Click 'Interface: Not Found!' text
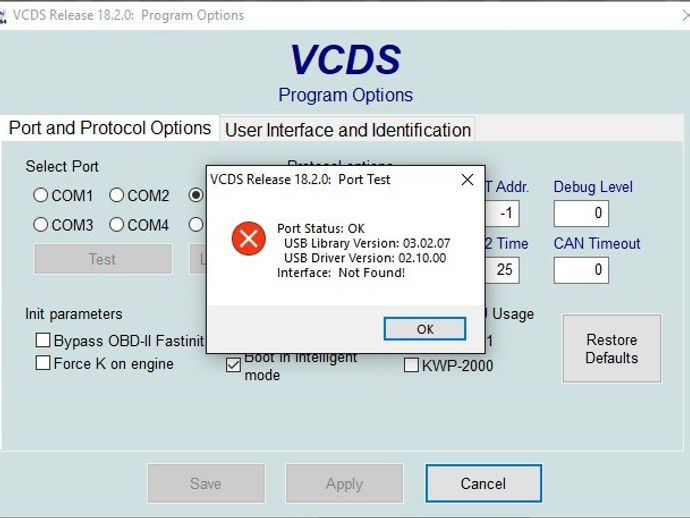 click(x=341, y=273)
